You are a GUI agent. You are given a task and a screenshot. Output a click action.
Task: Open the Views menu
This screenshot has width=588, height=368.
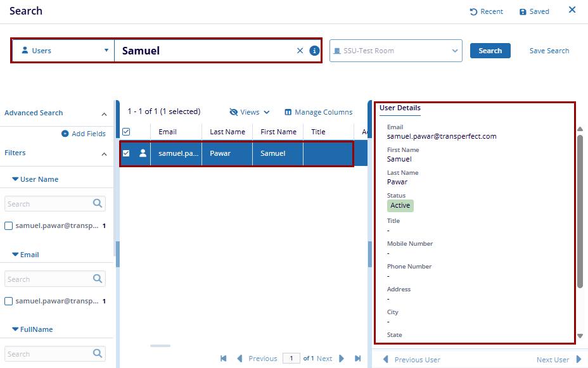click(250, 112)
